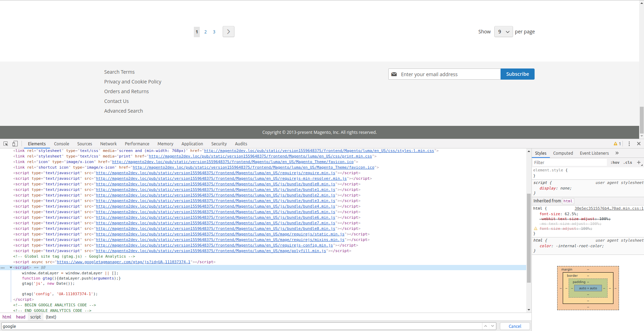Click page 3 in pagination

[x=214, y=32]
